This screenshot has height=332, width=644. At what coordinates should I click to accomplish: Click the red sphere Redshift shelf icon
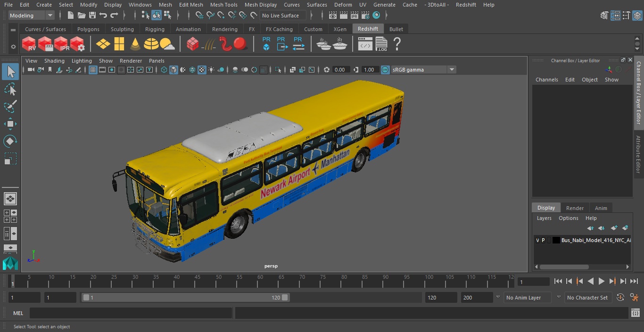point(240,44)
